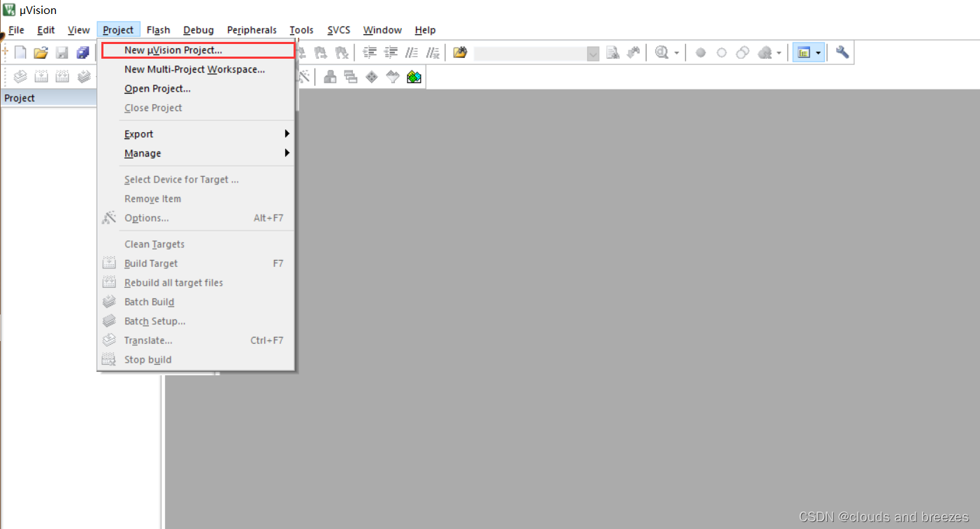This screenshot has height=529, width=980.
Task: Expand the Export submenu
Action: coord(196,134)
